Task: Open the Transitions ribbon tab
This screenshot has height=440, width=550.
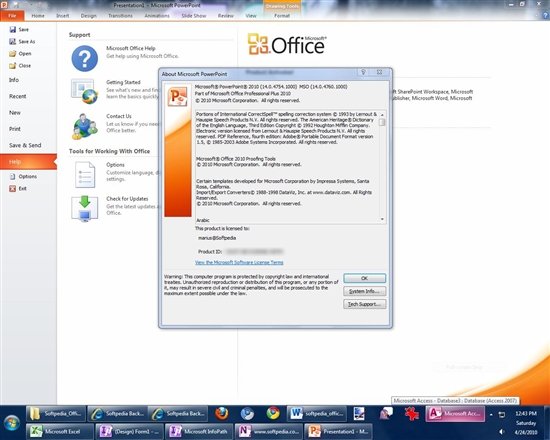Action: (120, 16)
